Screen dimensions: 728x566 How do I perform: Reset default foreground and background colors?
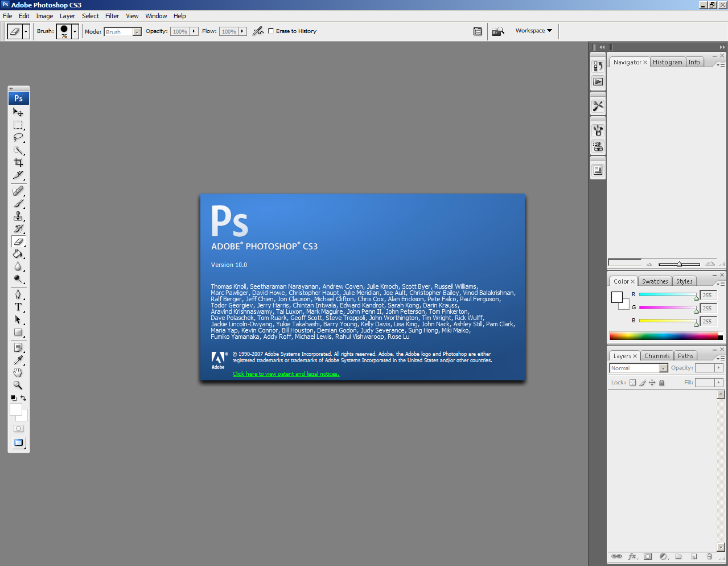click(x=13, y=398)
